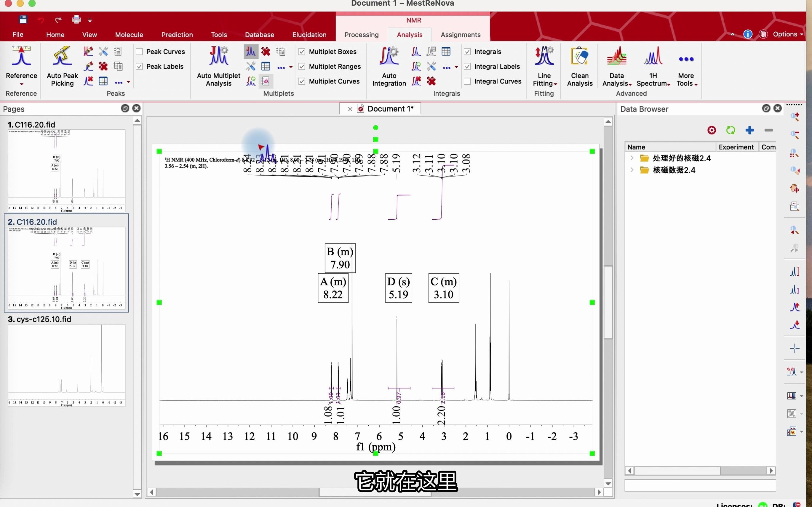Click the crosshair tool in sidebar
This screenshot has height=507, width=812.
click(x=795, y=348)
